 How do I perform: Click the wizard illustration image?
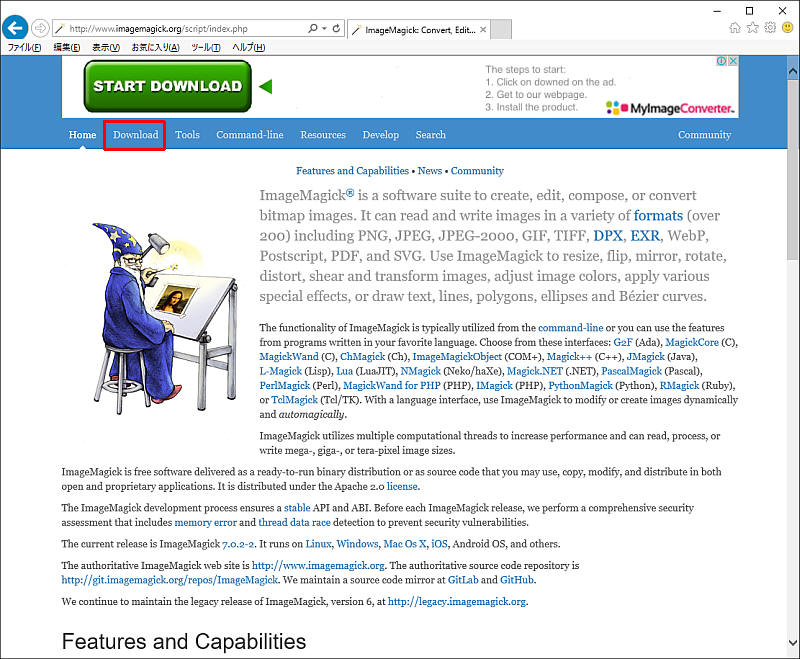166,318
